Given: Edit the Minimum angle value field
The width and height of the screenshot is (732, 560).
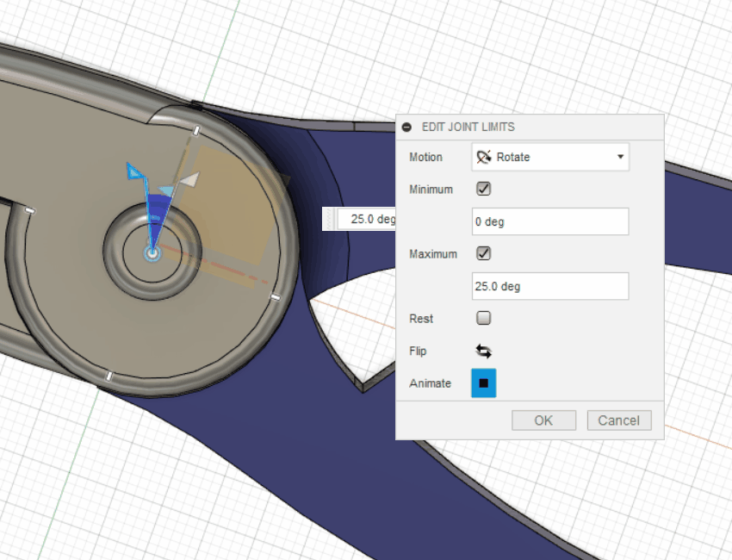Looking at the screenshot, I should [550, 221].
